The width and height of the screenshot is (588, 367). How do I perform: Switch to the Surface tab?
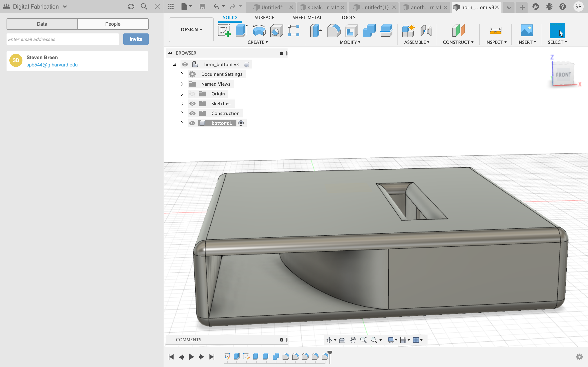coord(264,17)
